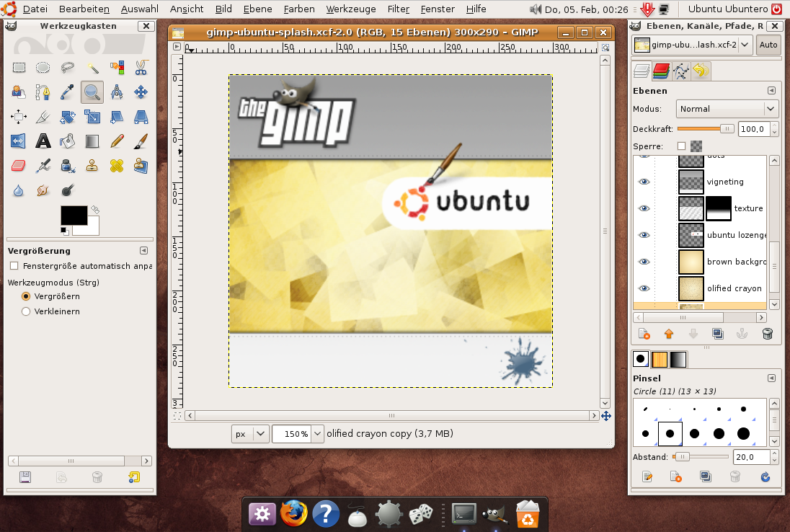The image size is (790, 532).
Task: Select the Text tool
Action: (43, 141)
